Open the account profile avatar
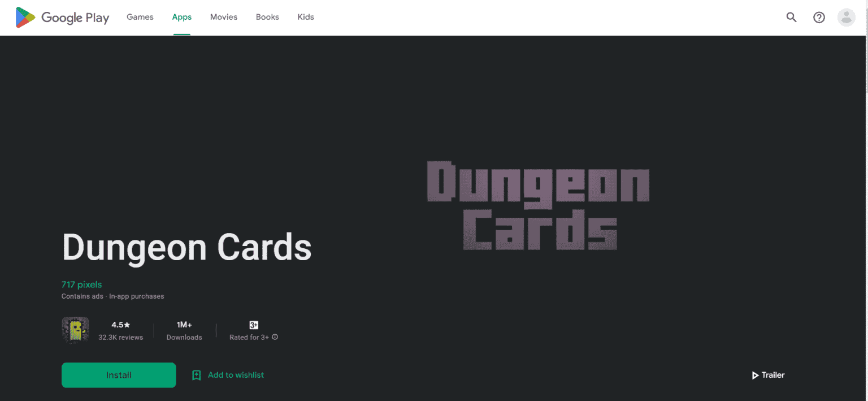 [846, 18]
